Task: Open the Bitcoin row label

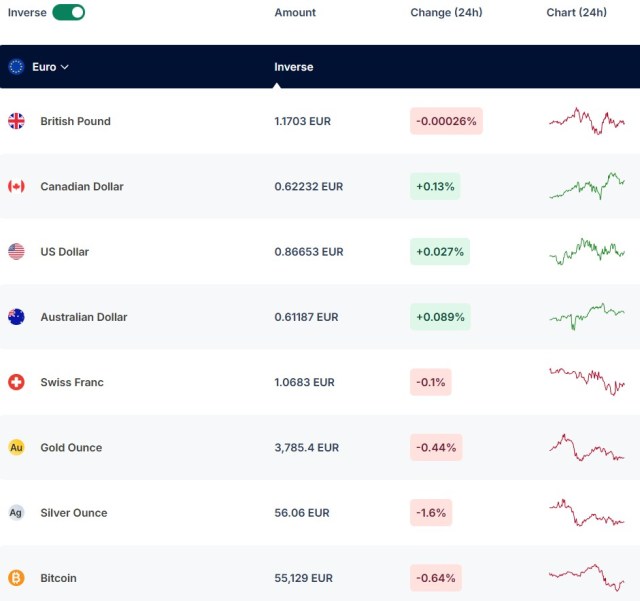Action: pos(58,578)
